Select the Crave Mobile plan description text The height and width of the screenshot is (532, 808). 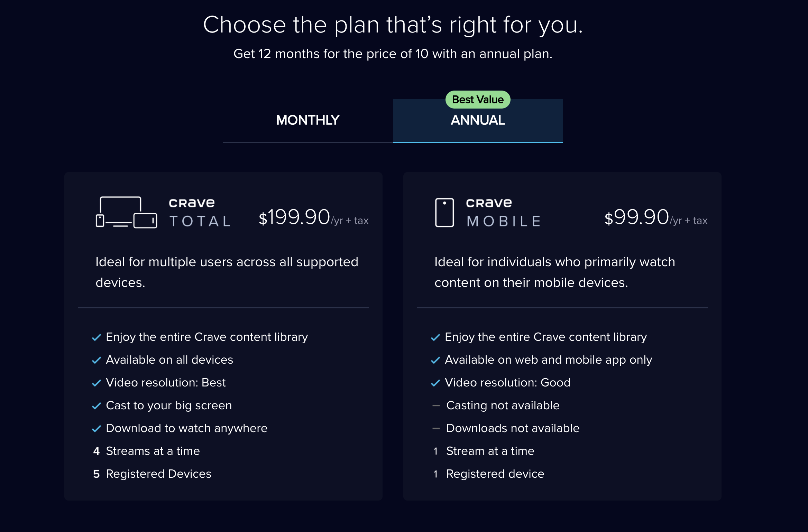click(x=555, y=272)
